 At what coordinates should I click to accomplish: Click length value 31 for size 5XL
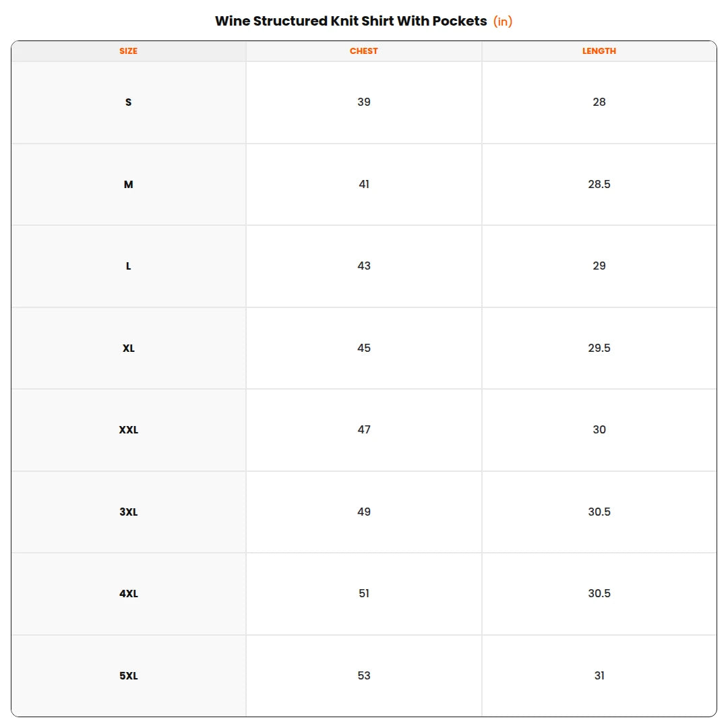(x=599, y=676)
